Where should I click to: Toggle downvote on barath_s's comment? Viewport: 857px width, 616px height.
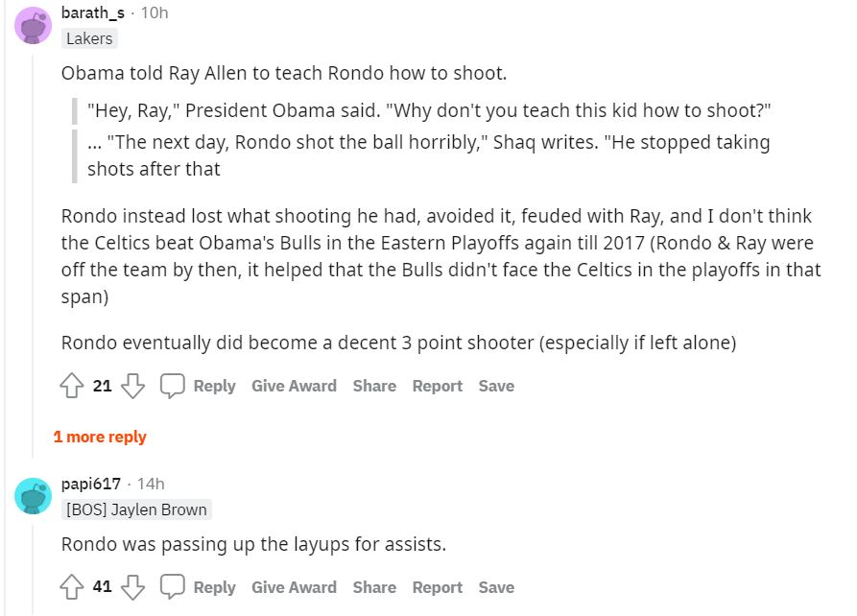point(132,386)
